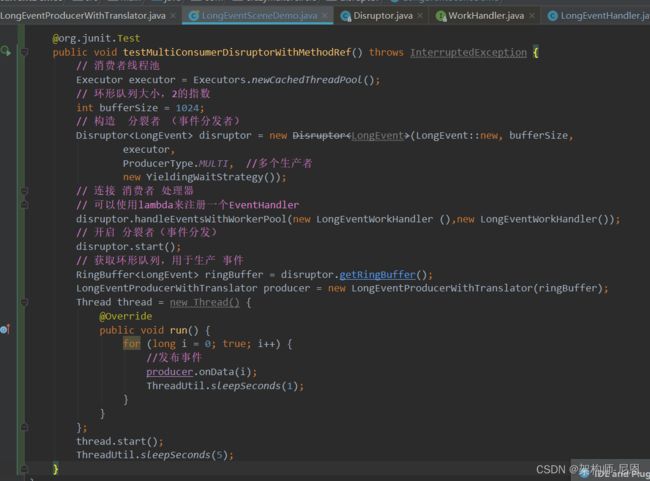Toggle fold end marker beside the closing }; line
Screen dimensions: 650x481
(x=24, y=427)
